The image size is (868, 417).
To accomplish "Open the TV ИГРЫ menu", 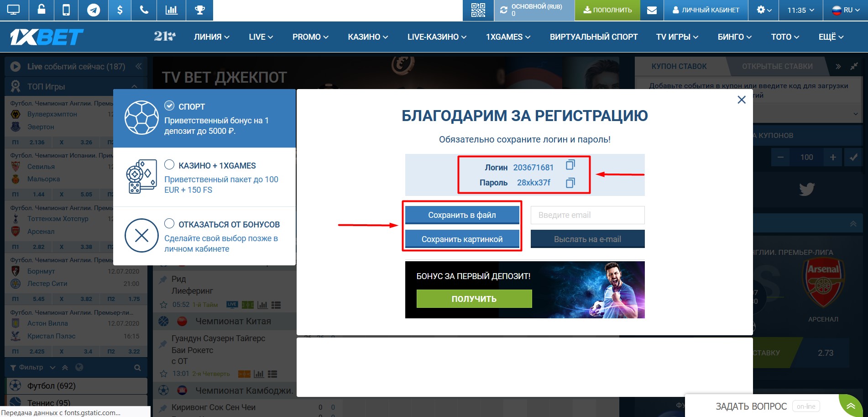I will (677, 37).
